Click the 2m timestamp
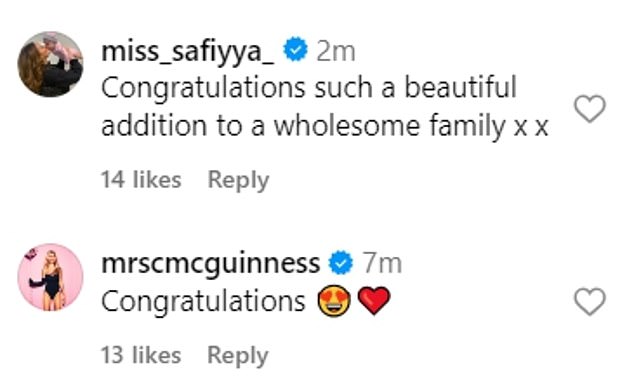The height and width of the screenshot is (391, 634). tap(336, 51)
